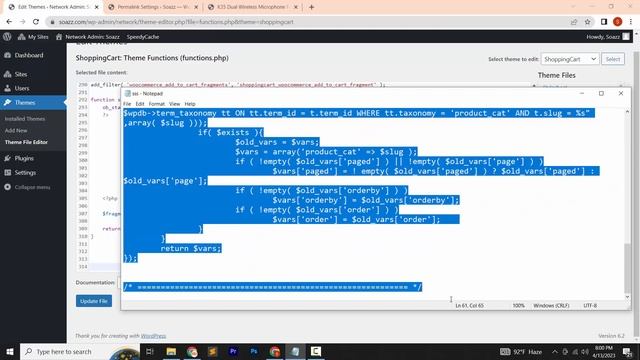Open Add New theme submenu link
The width and height of the screenshot is (640, 360).
point(16,131)
